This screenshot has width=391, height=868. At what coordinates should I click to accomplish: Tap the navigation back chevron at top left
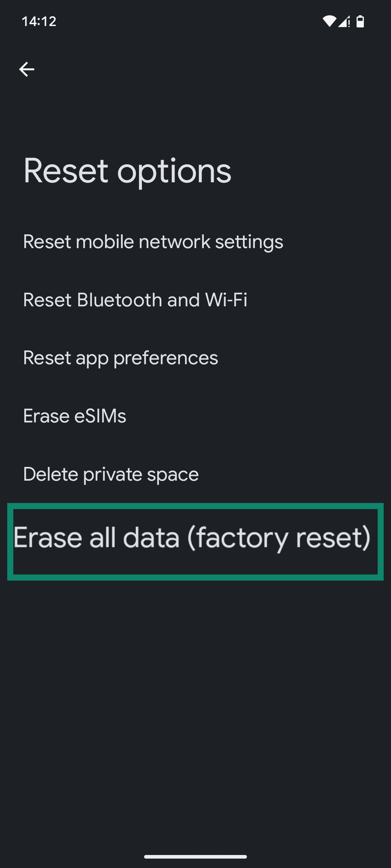coord(27,69)
